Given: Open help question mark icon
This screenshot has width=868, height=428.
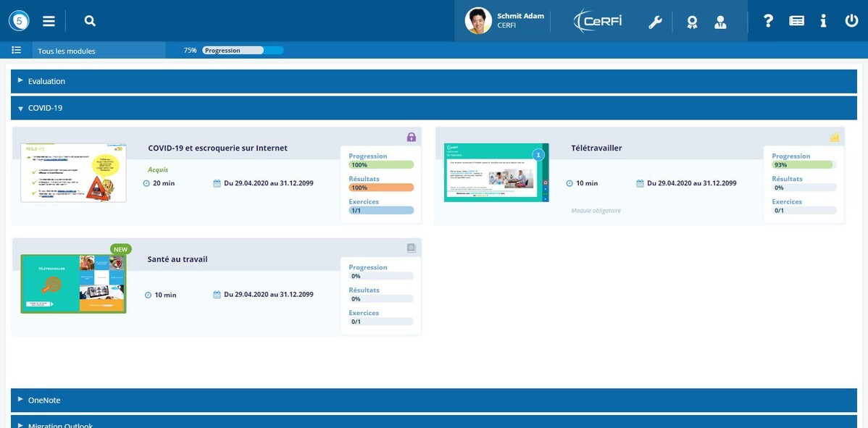Looking at the screenshot, I should click(768, 21).
